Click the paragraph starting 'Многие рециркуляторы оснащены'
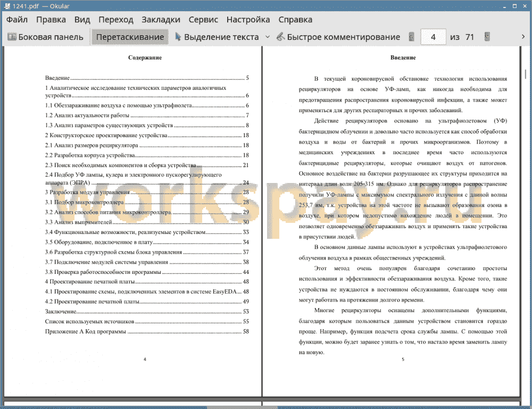This screenshot has width=532, height=409. click(x=403, y=331)
